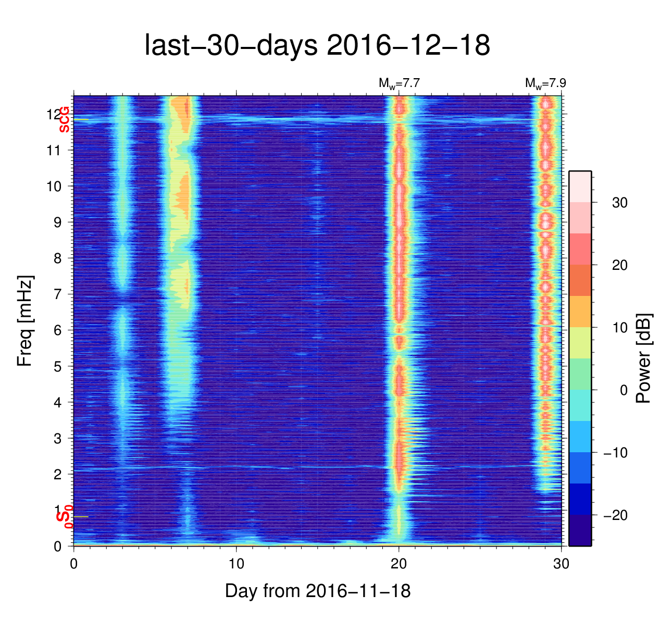Click the x-axis tick label 30

561,564
